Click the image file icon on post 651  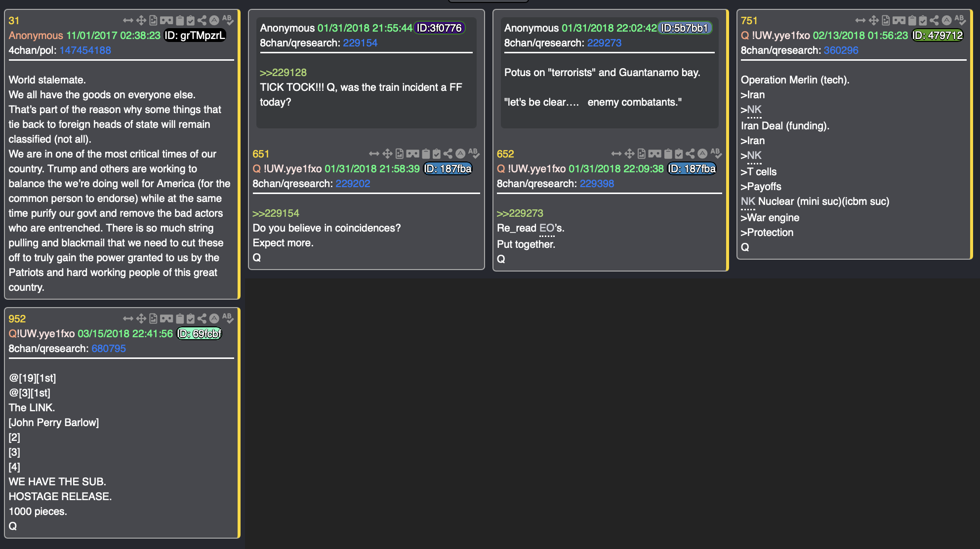tap(399, 154)
